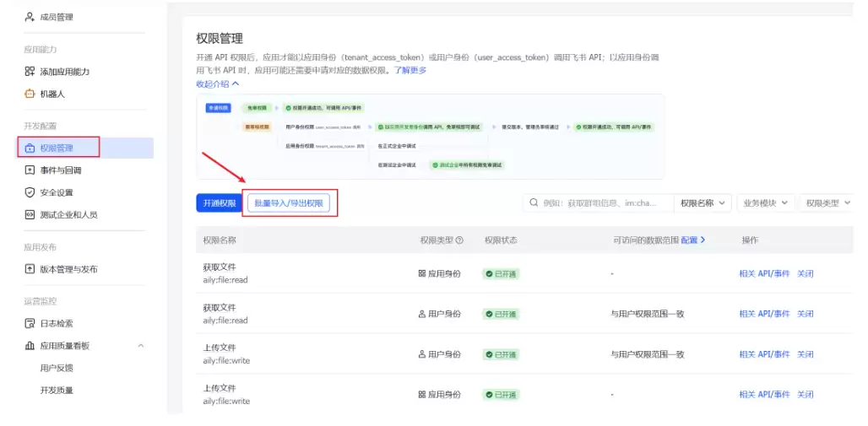Click 关闭 for 应用身份 上传文件 row
This screenshot has width=868, height=426.
805,395
